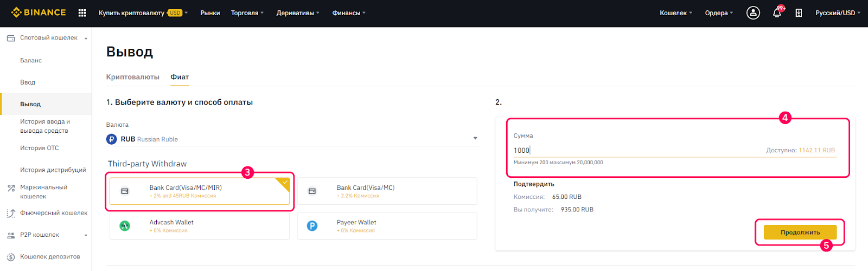Click the app download icon in header
The width and height of the screenshot is (868, 271).
pos(799,13)
